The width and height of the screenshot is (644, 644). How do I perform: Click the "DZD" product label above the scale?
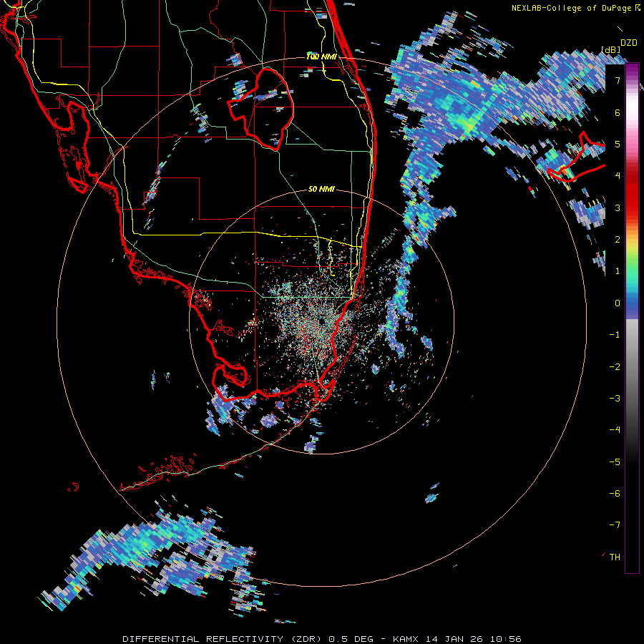pyautogui.click(x=628, y=43)
